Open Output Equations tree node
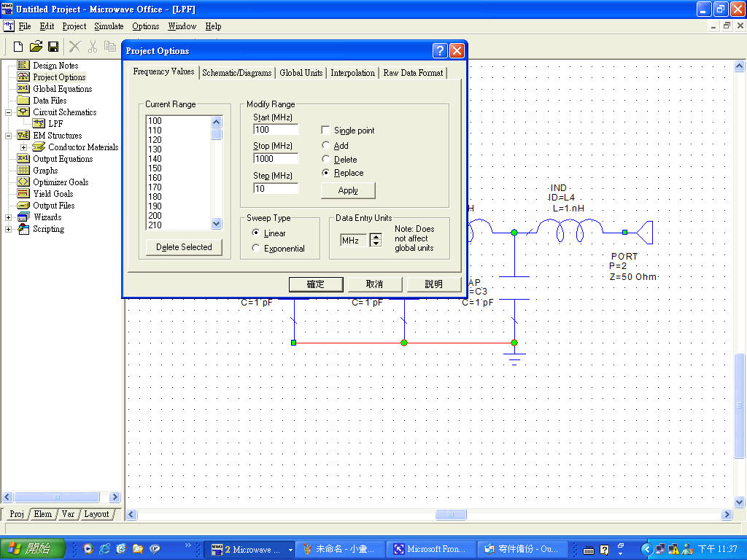Screen dimensions: 747x560 pos(63,158)
